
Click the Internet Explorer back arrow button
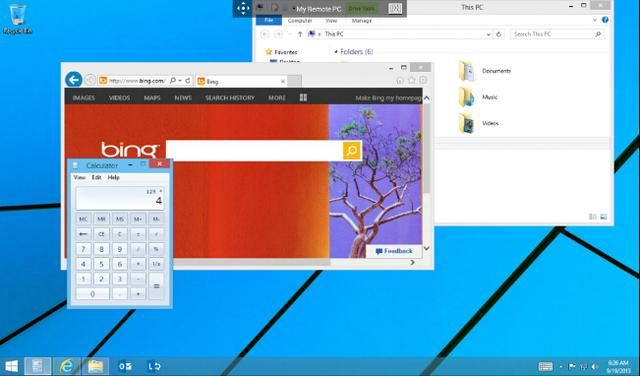(x=73, y=80)
